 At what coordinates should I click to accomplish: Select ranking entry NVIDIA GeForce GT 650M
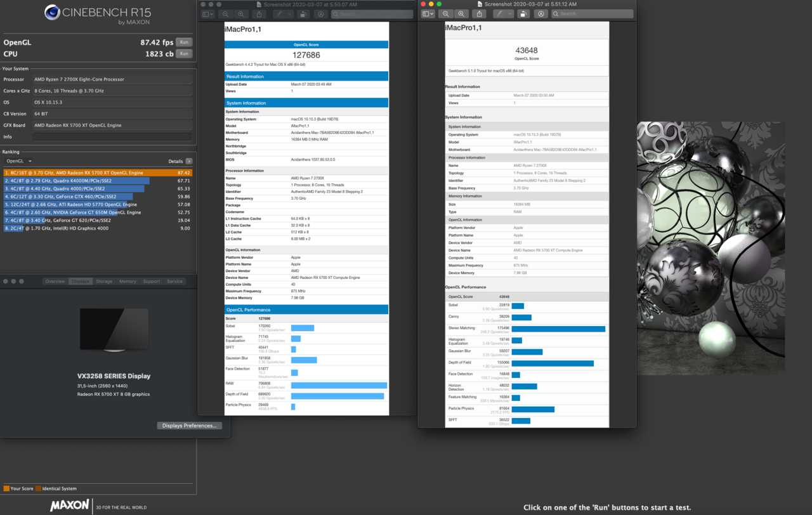[98, 212]
